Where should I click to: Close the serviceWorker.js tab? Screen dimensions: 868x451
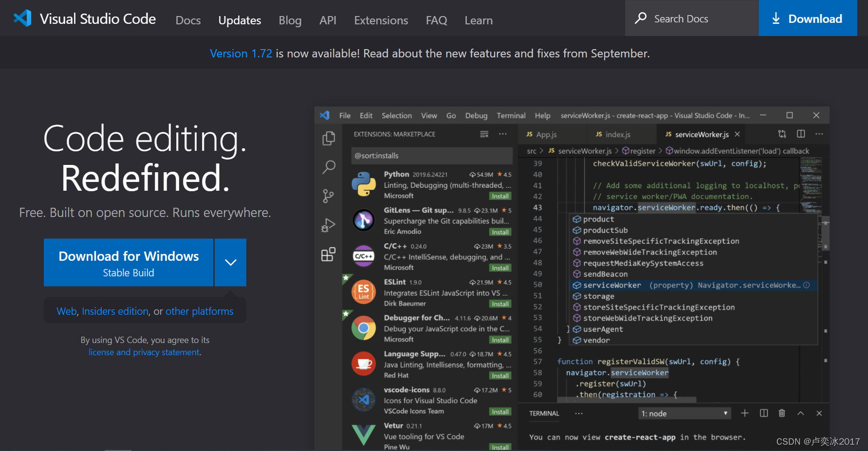[738, 134]
